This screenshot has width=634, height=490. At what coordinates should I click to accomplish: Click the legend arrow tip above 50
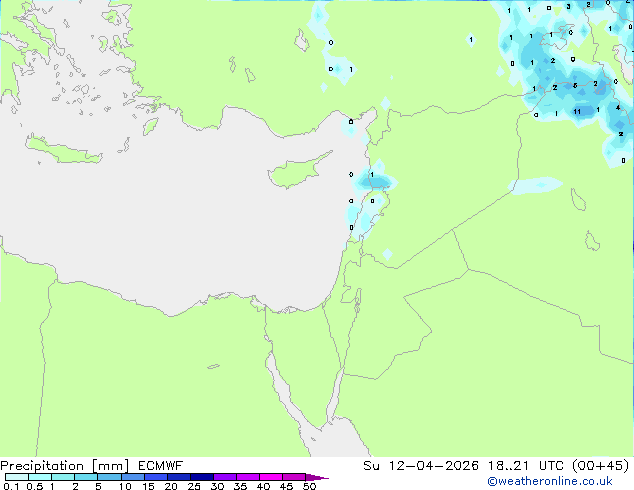(317, 477)
